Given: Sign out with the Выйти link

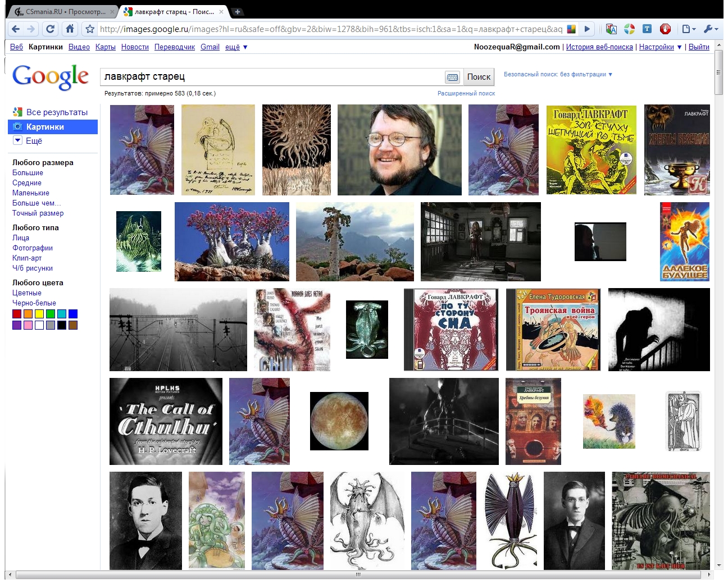Looking at the screenshot, I should coord(699,47).
